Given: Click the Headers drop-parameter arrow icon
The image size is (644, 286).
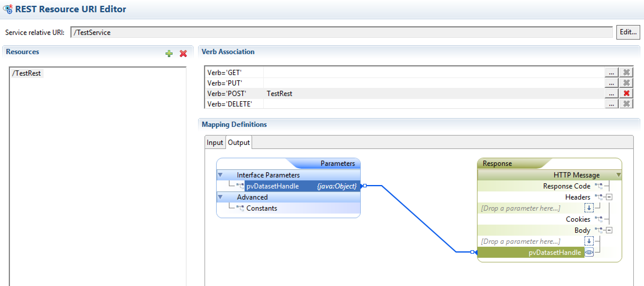Looking at the screenshot, I should [589, 208].
